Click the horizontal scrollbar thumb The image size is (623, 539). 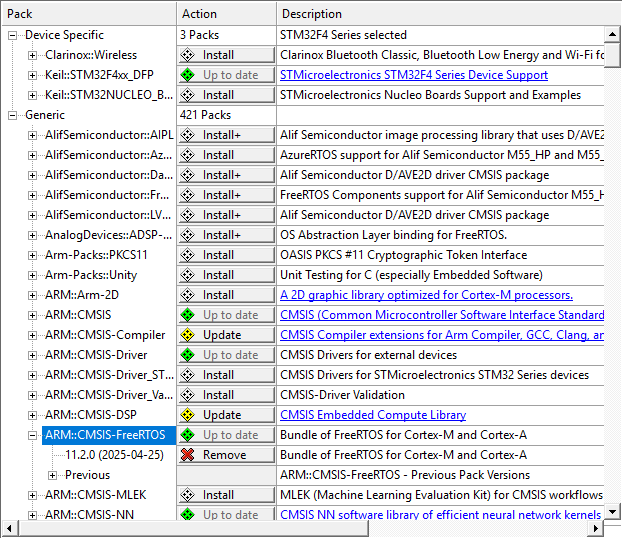coord(193,528)
